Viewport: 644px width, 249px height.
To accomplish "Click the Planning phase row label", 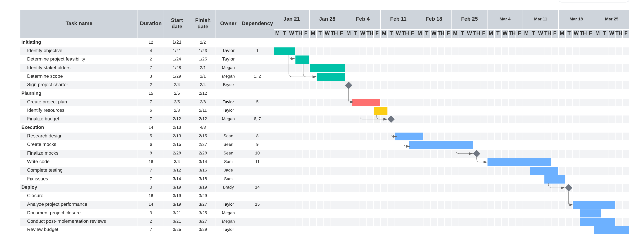I will [x=32, y=93].
